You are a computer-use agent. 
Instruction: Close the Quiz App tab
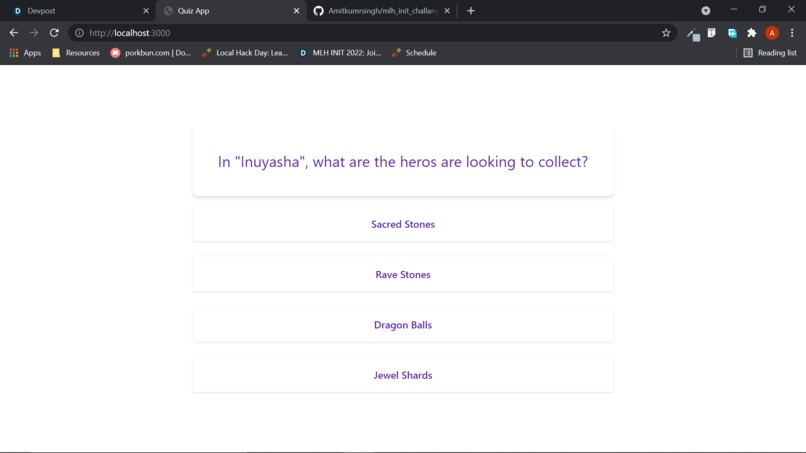tap(297, 11)
